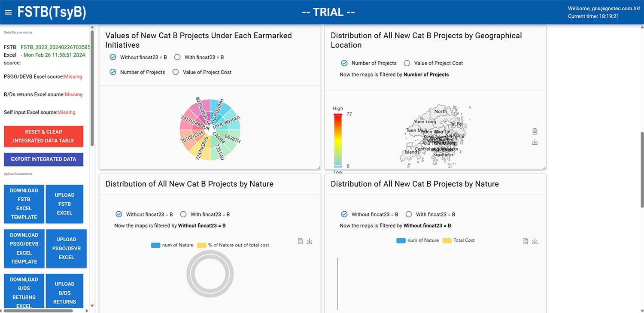644x313 pixels.
Task: Click resize handle of the Earmarked Initiatives panel
Action: [318, 167]
